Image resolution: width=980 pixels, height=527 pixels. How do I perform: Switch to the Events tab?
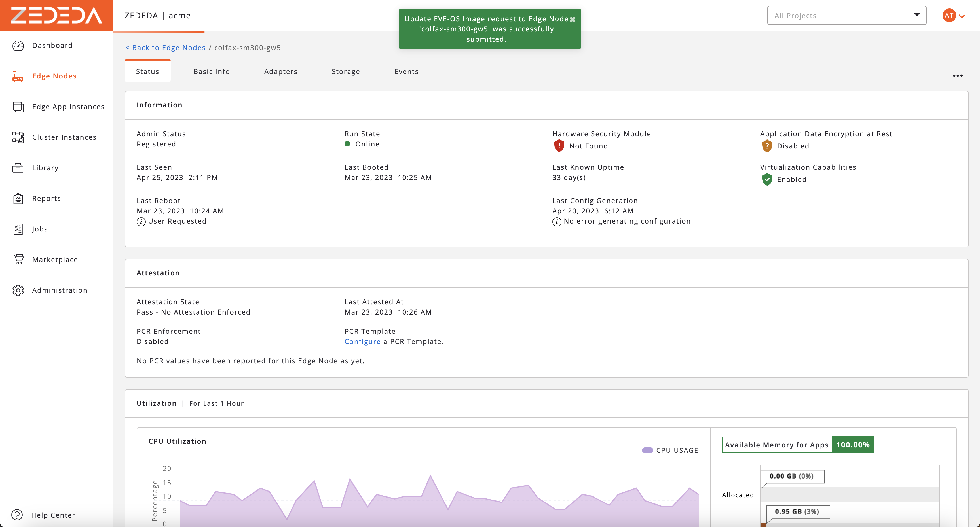click(406, 71)
